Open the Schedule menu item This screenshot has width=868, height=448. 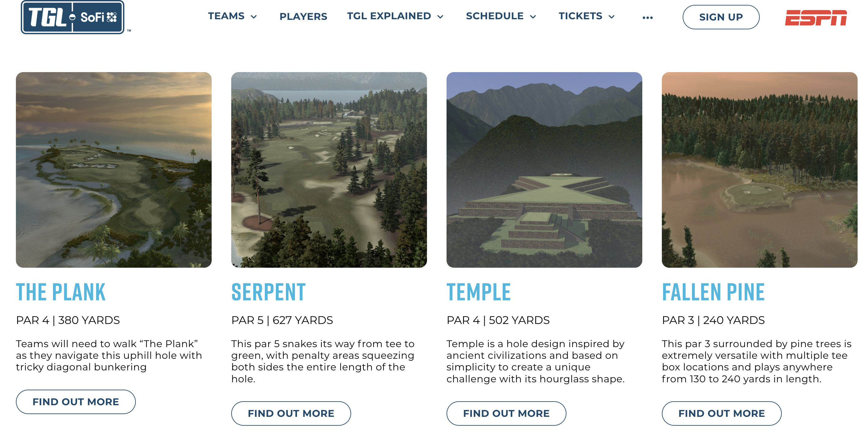(494, 16)
